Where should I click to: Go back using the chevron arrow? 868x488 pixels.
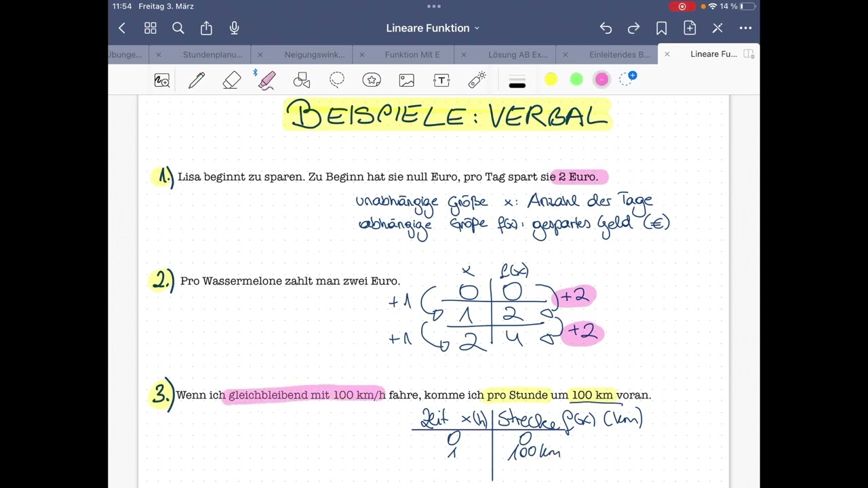pos(122,28)
